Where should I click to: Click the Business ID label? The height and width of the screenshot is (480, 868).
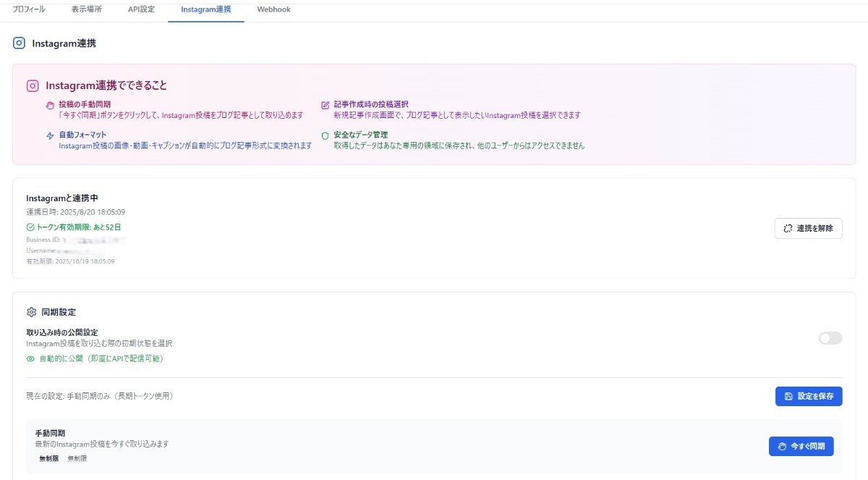pos(43,239)
